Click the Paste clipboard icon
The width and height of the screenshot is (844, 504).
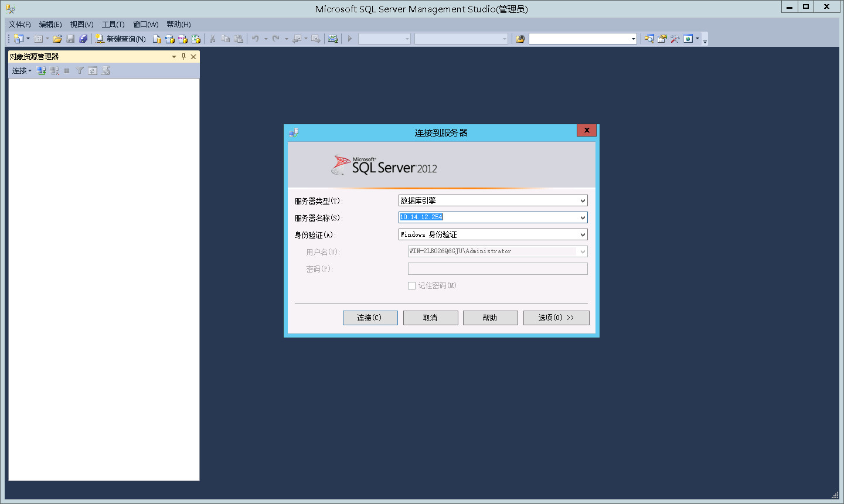coord(239,39)
